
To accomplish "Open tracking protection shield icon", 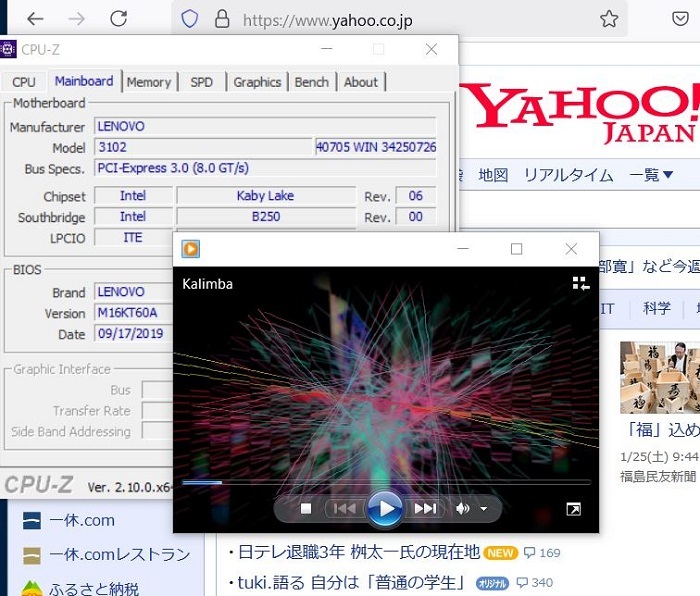I will tap(189, 19).
